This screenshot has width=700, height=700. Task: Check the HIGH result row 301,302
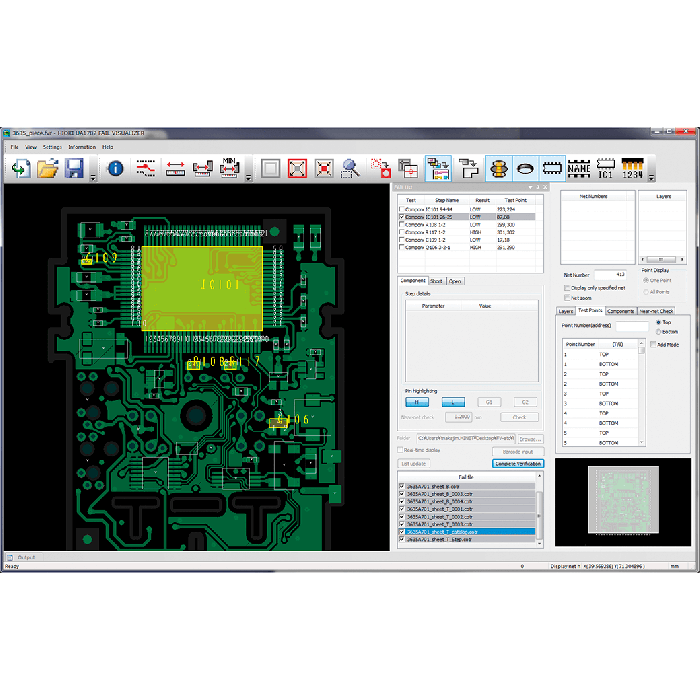[402, 232]
